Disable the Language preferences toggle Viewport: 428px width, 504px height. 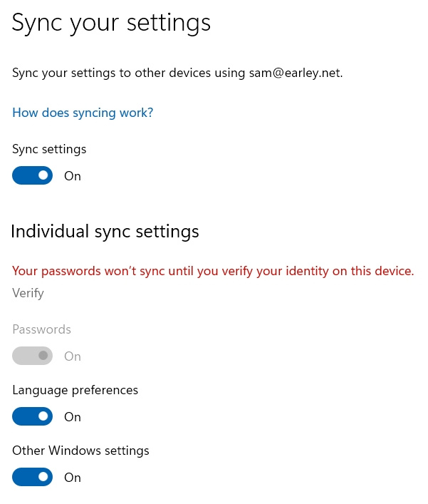coord(33,416)
